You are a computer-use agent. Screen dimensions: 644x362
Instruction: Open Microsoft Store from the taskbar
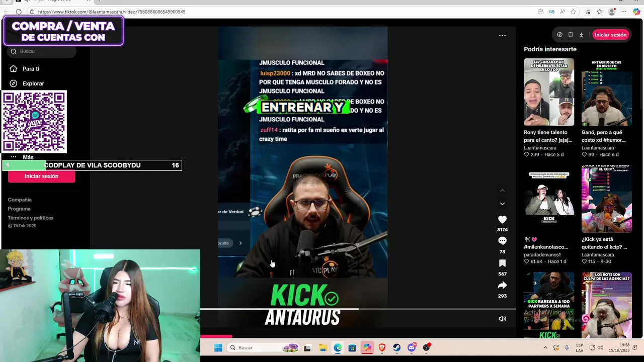352,347
